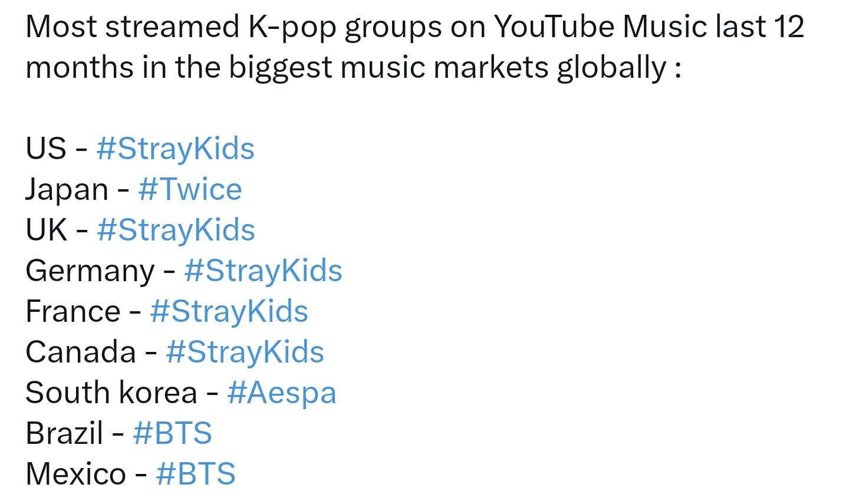
Task: Click the 'Canada' country label
Action: (81, 353)
